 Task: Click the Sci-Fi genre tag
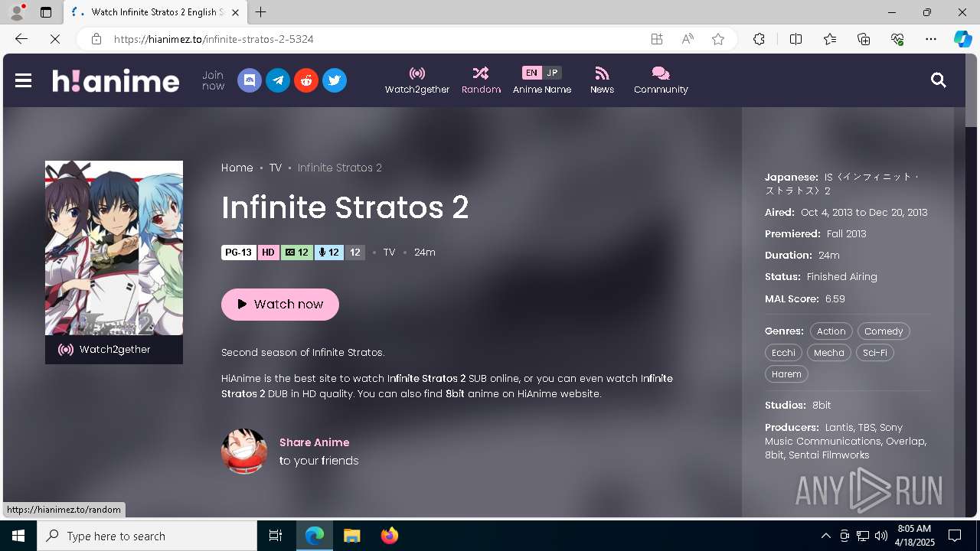coord(874,353)
